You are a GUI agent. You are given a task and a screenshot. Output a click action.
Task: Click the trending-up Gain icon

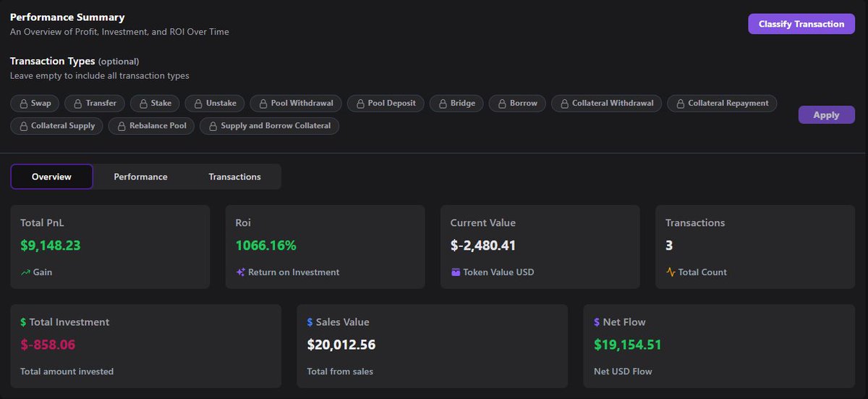25,272
